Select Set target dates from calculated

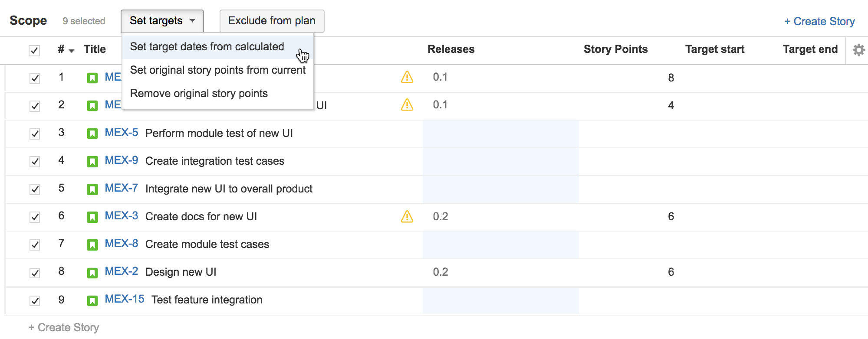pos(207,46)
